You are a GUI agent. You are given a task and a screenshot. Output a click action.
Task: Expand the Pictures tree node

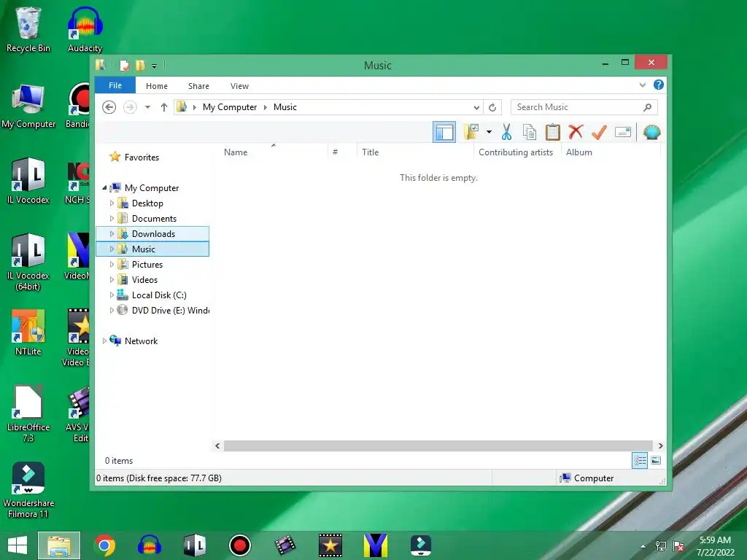coord(112,264)
